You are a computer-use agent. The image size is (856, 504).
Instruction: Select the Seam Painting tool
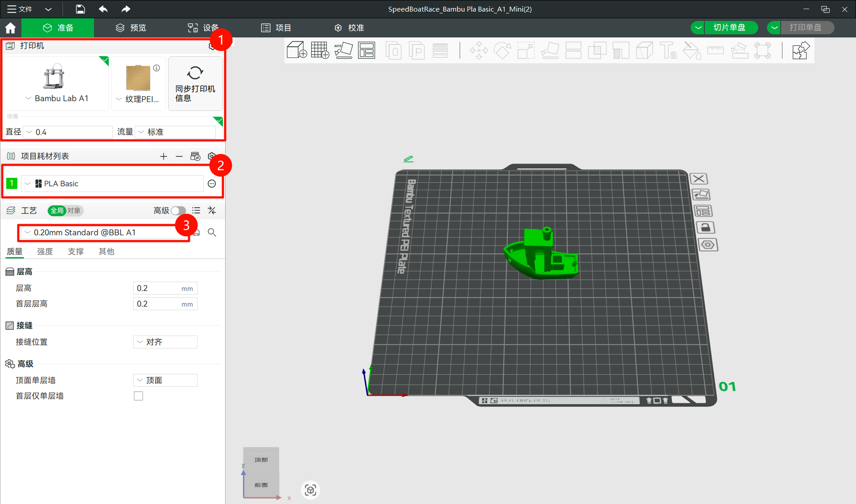click(644, 50)
